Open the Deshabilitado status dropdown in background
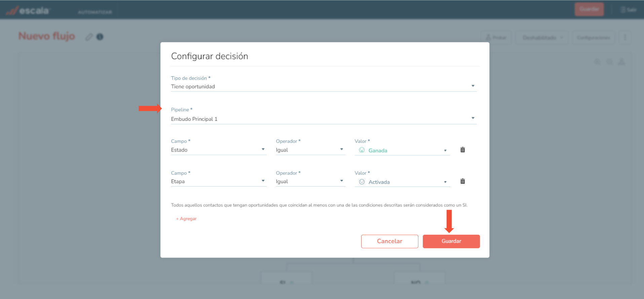 [x=542, y=37]
